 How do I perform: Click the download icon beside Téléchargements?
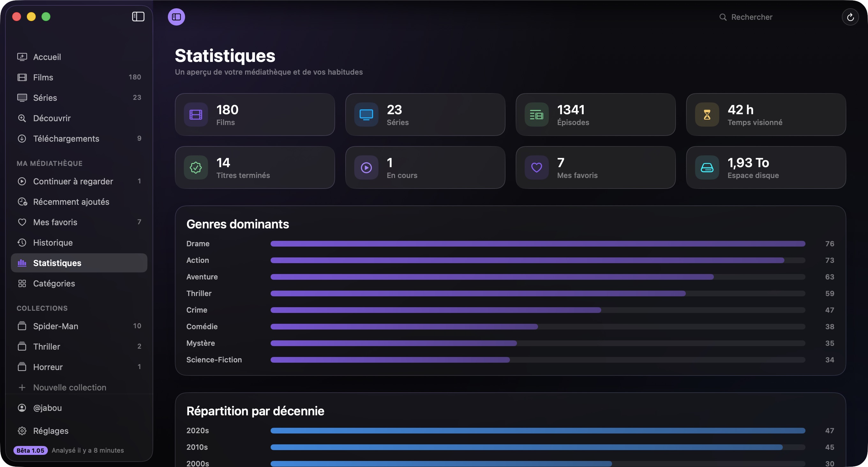pyautogui.click(x=22, y=138)
